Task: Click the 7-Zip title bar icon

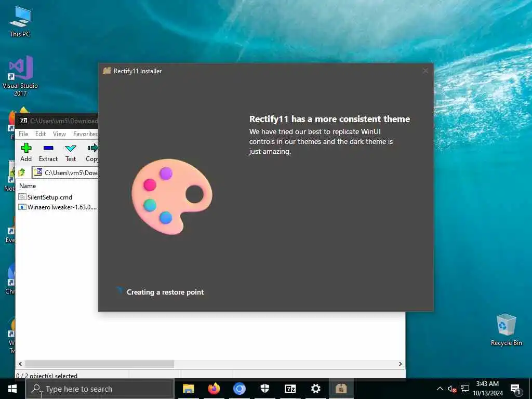Action: [x=23, y=121]
